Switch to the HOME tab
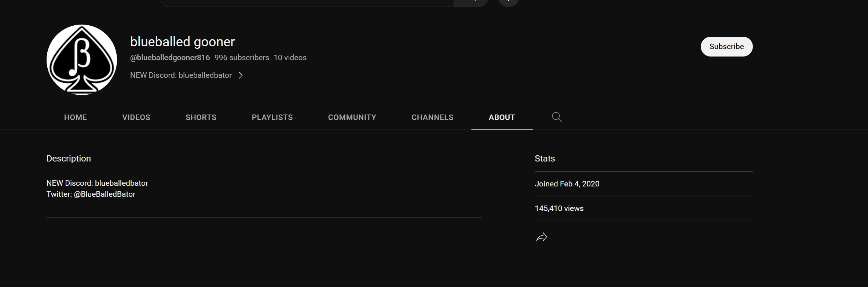The image size is (868, 287). coord(76,117)
